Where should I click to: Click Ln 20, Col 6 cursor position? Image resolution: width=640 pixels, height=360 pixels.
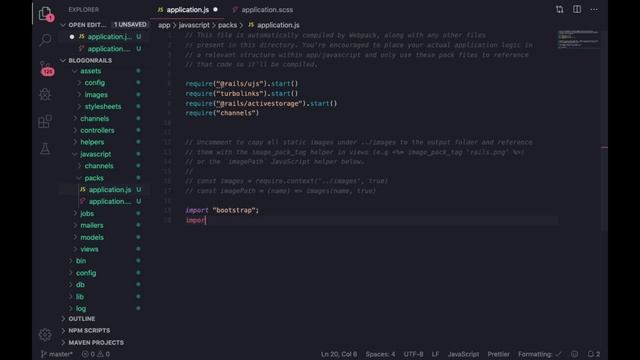coord(339,354)
